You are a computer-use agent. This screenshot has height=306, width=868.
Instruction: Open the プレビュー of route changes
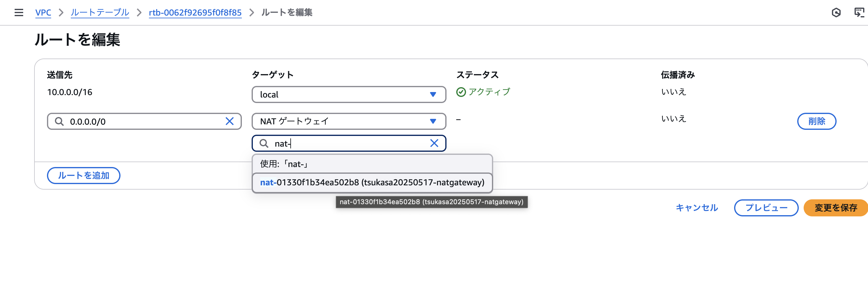click(766, 208)
